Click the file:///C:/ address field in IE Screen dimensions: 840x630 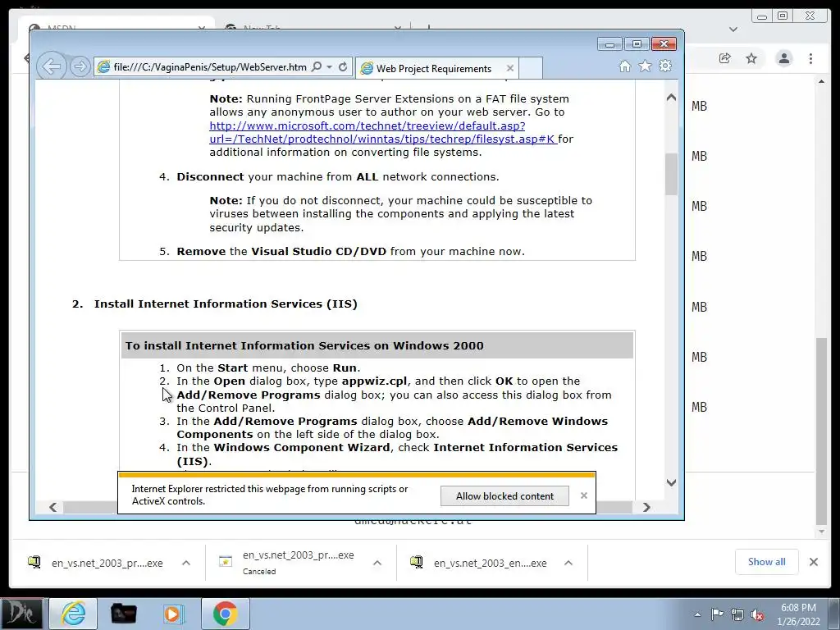(210, 67)
